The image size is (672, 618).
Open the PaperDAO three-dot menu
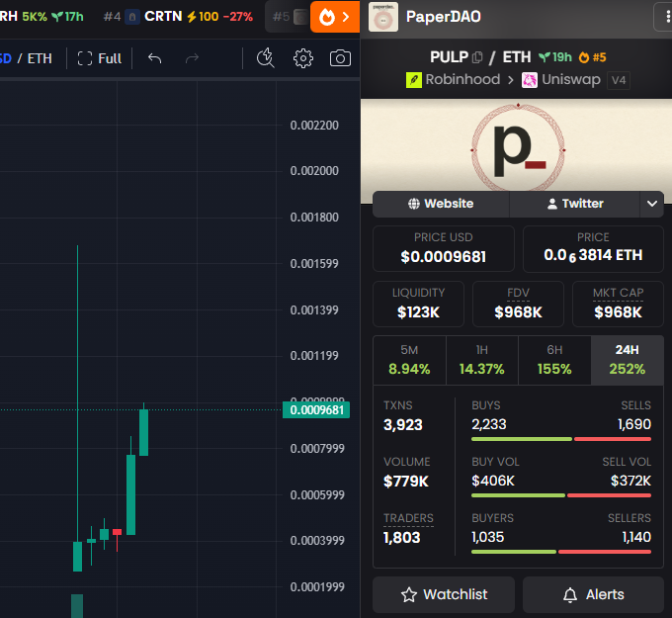(666, 17)
